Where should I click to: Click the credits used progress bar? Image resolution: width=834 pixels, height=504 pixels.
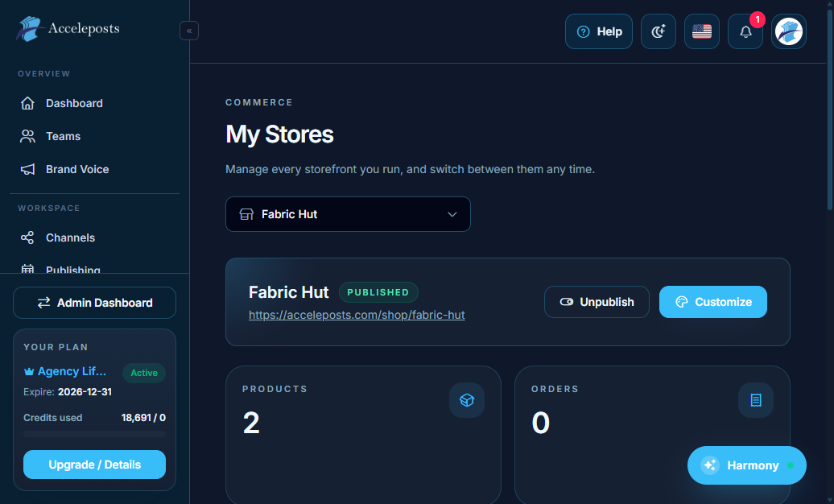(x=95, y=434)
